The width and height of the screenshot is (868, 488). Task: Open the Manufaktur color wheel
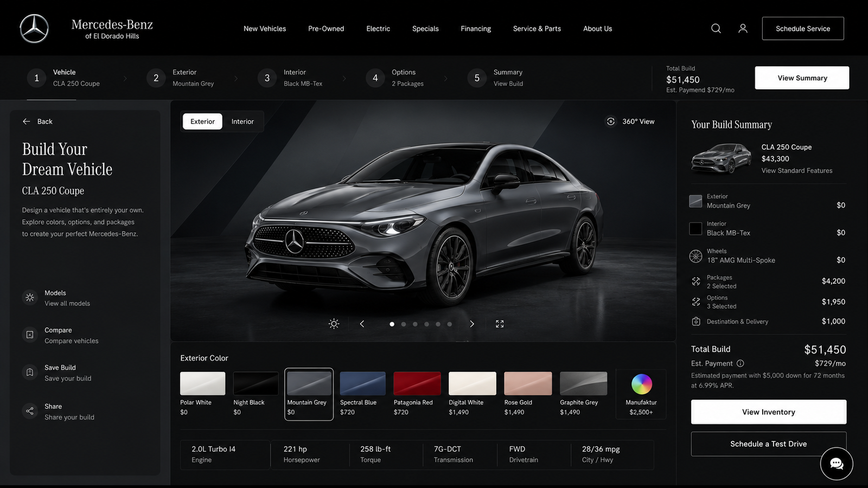coord(641,384)
